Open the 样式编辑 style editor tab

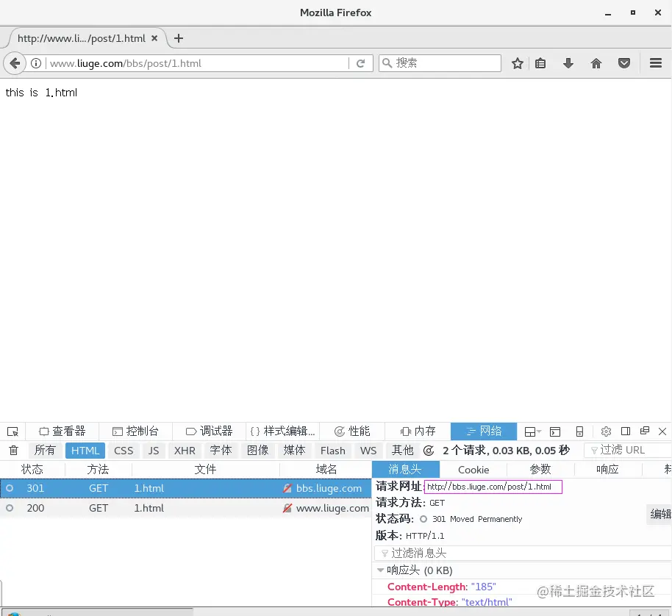(283, 431)
